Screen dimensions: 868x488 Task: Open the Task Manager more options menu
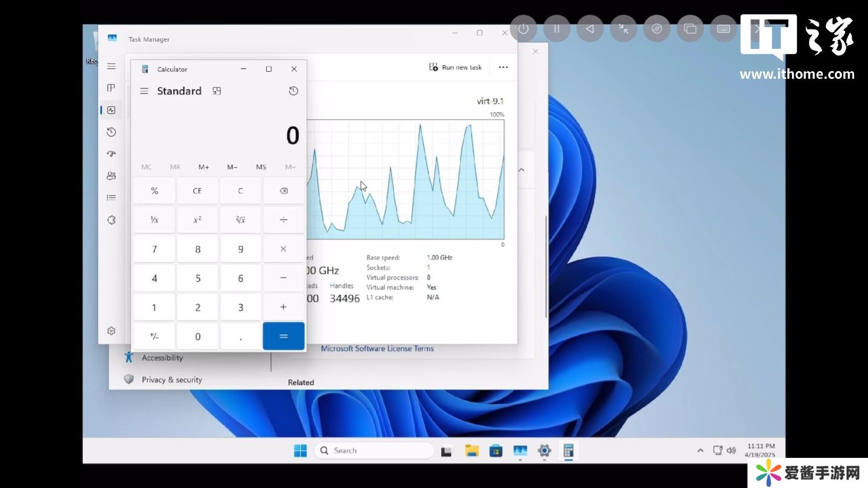click(503, 67)
